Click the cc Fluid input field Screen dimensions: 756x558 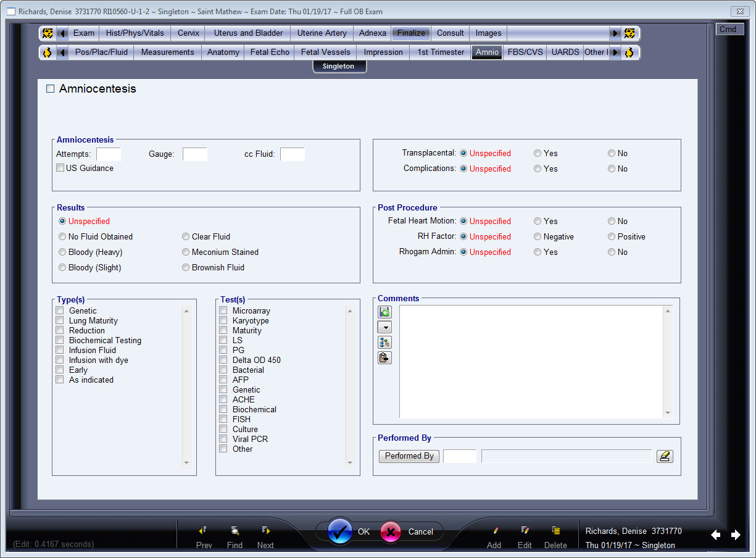tap(293, 154)
